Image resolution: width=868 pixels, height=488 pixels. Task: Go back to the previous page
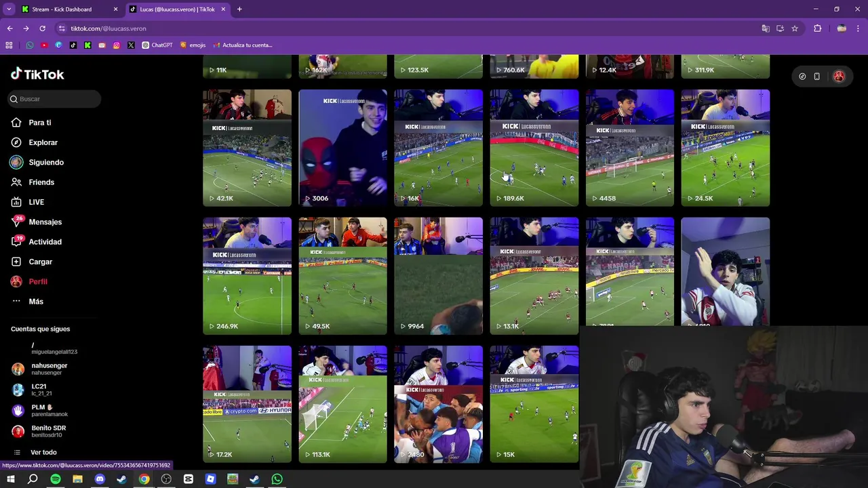[x=9, y=28]
